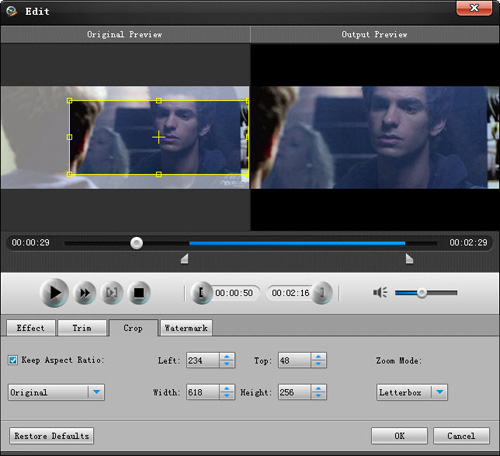Expand the Letterbox zoom mode dropdown
Image resolution: width=500 pixels, height=456 pixels.
click(412, 392)
